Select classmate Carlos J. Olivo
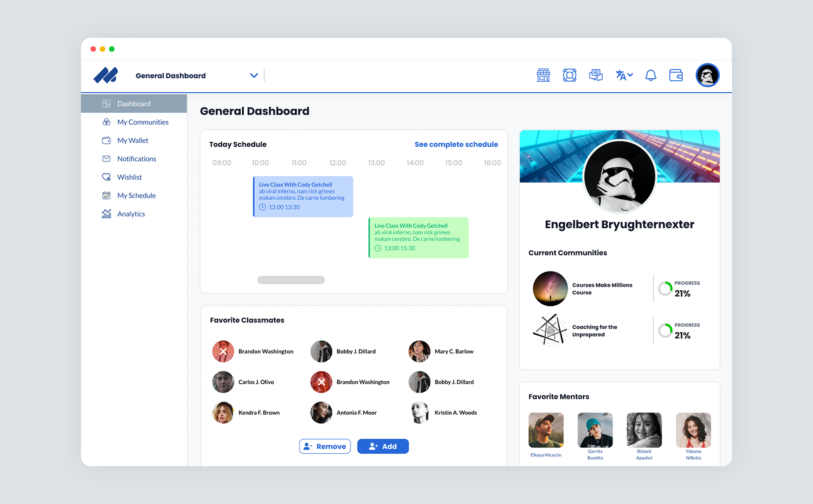This screenshot has height=504, width=813. [243, 382]
